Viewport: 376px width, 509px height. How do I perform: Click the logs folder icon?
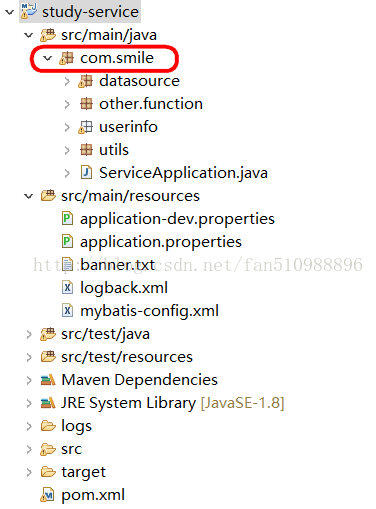(48, 426)
